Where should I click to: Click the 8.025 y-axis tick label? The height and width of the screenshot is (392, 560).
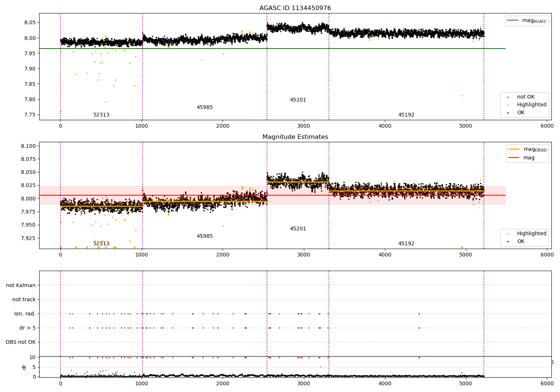(x=29, y=186)
